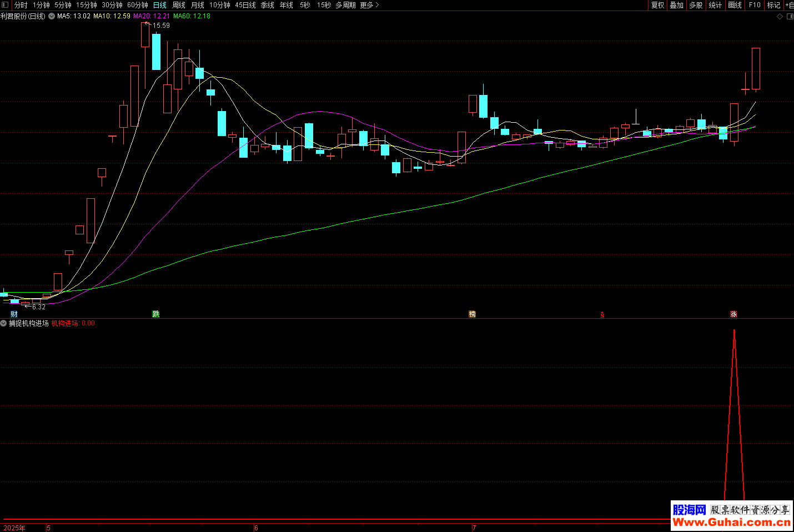Click the 复权 button

click(x=658, y=5)
